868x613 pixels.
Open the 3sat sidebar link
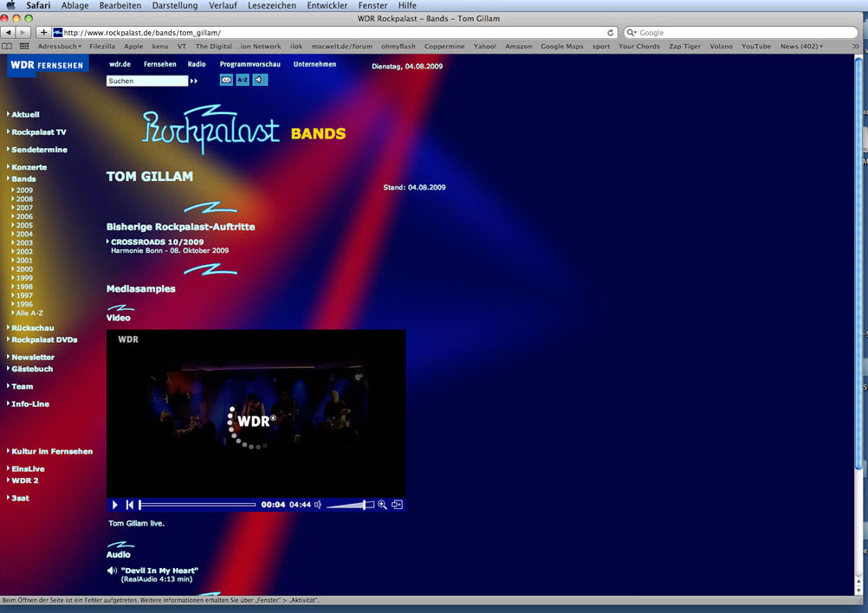coord(20,498)
